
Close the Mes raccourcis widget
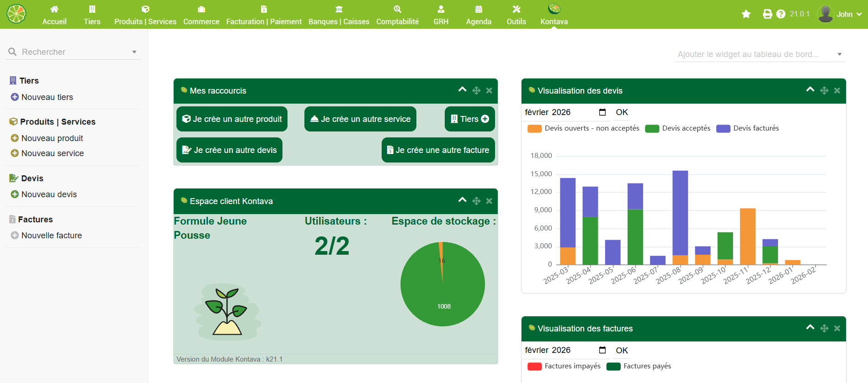[x=489, y=90]
